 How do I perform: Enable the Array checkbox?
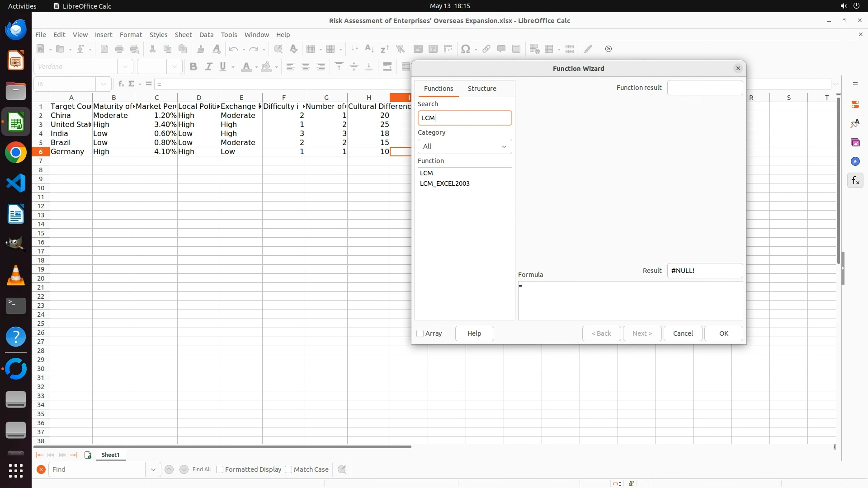click(420, 333)
